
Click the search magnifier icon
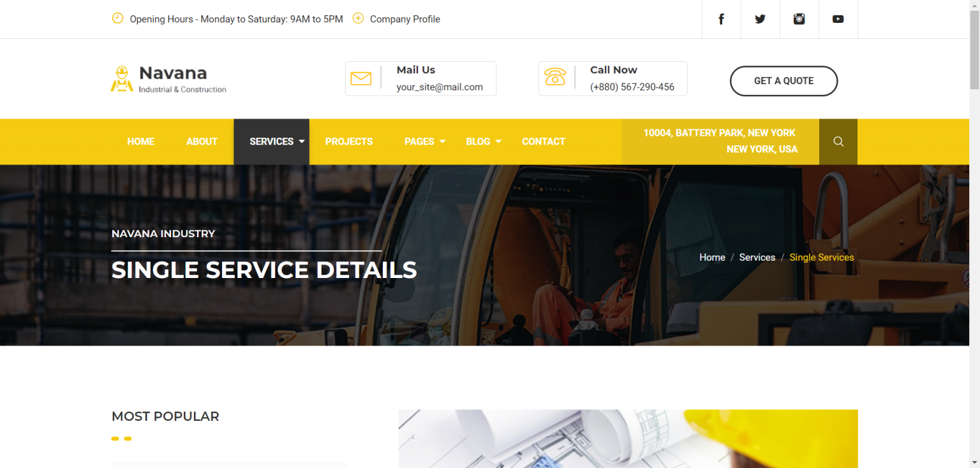[838, 142]
